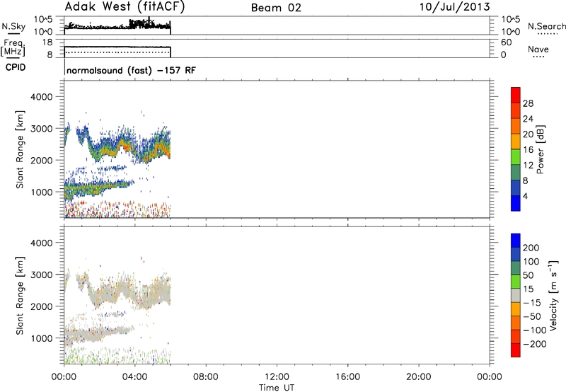Image resolution: width=566 pixels, height=392 pixels.
Task: Click the 'Velocity [m s-1]' color bar label
Action: pos(553,295)
